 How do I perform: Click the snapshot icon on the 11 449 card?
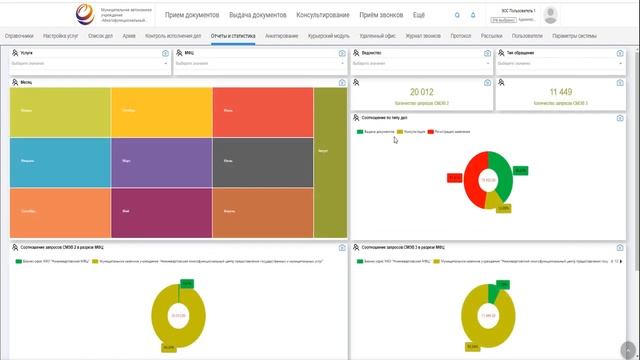pyautogui.click(x=620, y=83)
